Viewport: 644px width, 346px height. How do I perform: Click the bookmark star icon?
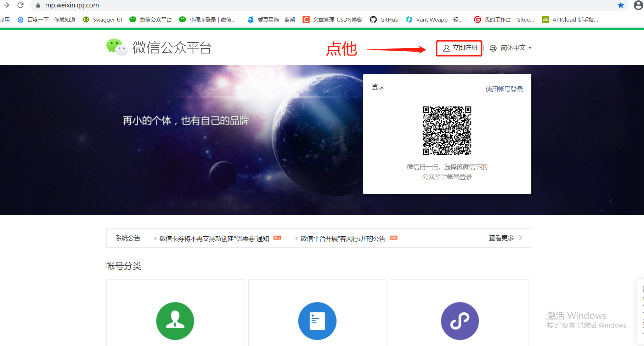point(621,5)
